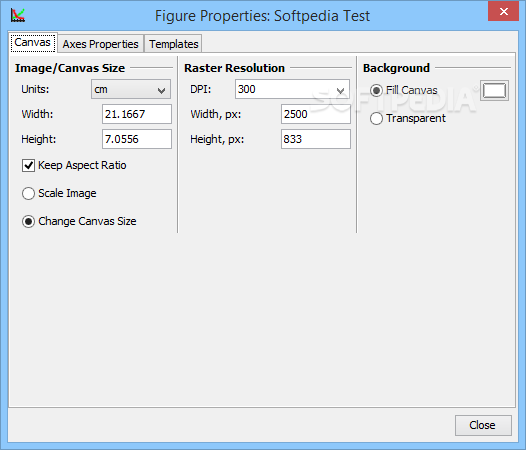Open the DPI combo box showing 300
The height and width of the screenshot is (450, 526).
coord(292,89)
